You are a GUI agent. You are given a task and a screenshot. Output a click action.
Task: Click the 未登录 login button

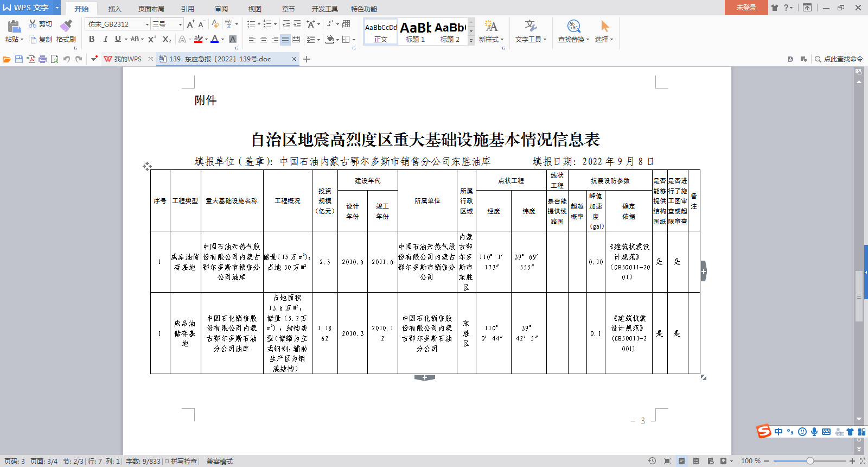tap(746, 7)
